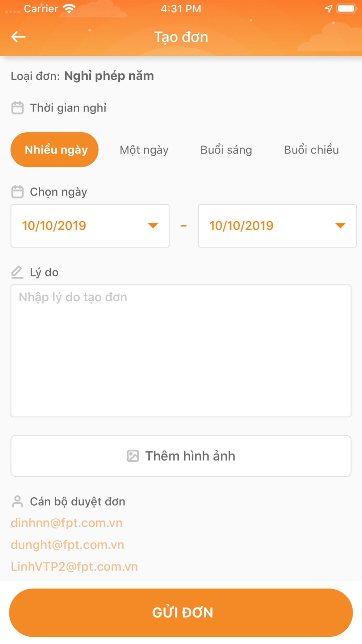Click the pencil icon beside Lý do

pyautogui.click(x=17, y=272)
